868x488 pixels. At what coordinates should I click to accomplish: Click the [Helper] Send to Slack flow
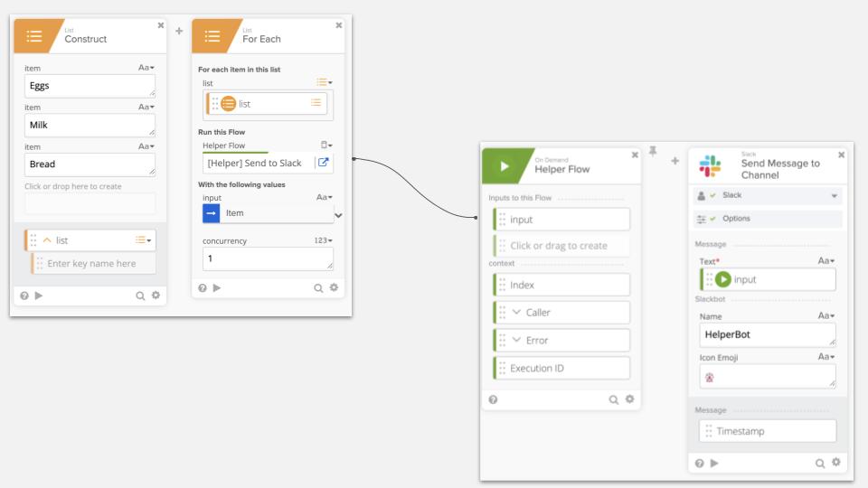tap(257, 163)
